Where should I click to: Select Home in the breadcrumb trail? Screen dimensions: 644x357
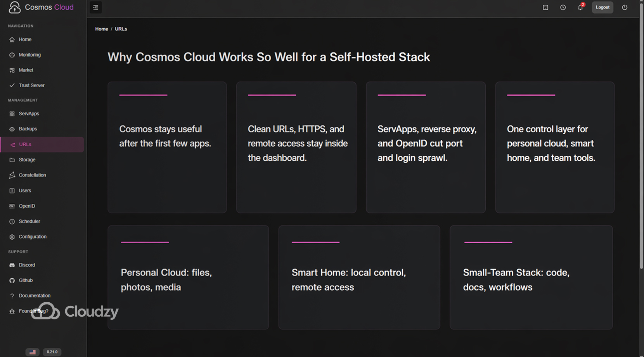tap(102, 29)
